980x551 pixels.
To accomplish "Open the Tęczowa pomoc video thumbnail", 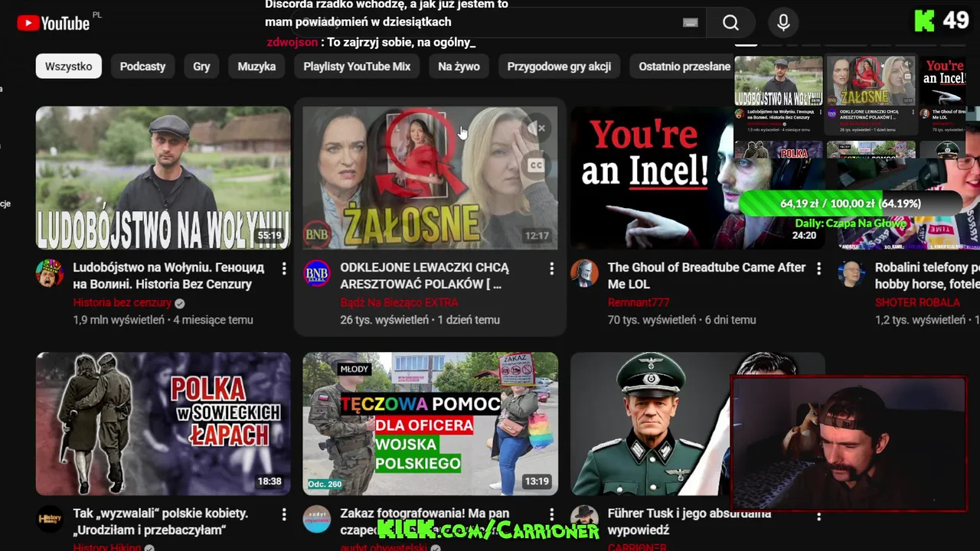I will tap(430, 424).
